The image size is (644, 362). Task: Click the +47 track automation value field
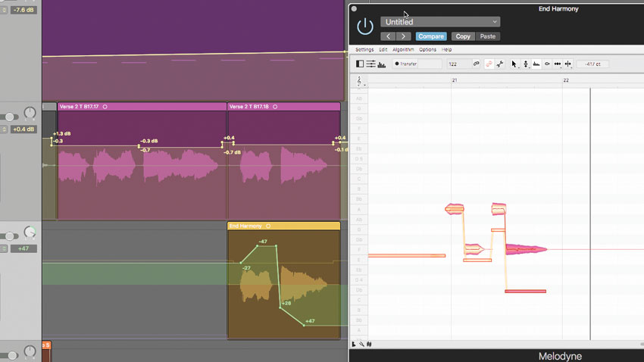(23, 248)
